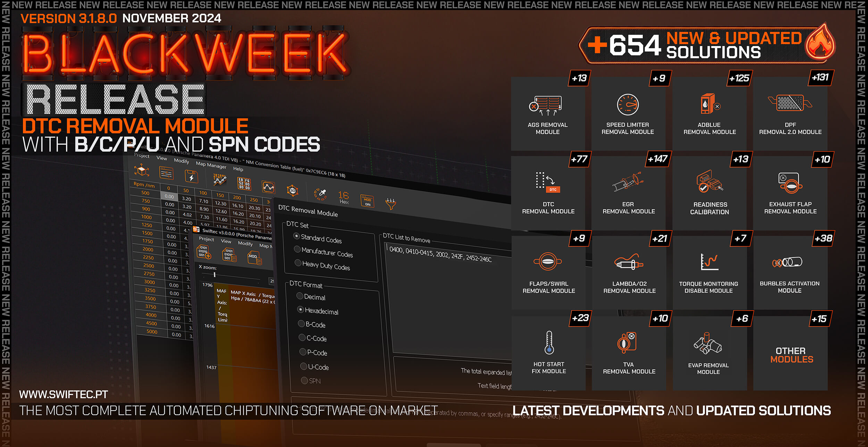Click the 2D wave graph icon

268,187
